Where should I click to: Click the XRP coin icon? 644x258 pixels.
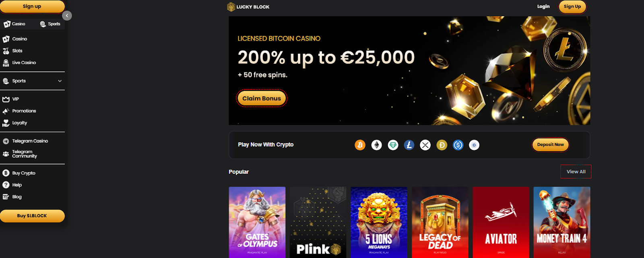tap(425, 145)
